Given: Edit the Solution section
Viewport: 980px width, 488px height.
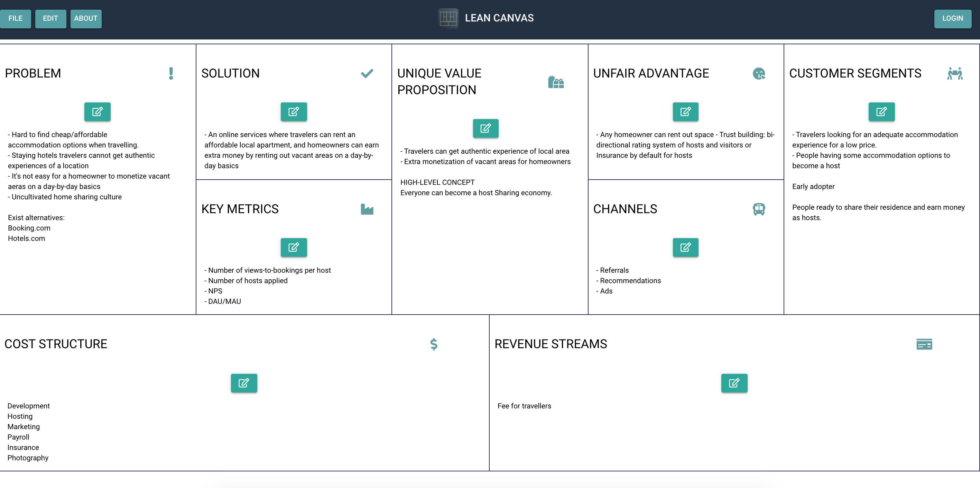Looking at the screenshot, I should pyautogui.click(x=294, y=111).
